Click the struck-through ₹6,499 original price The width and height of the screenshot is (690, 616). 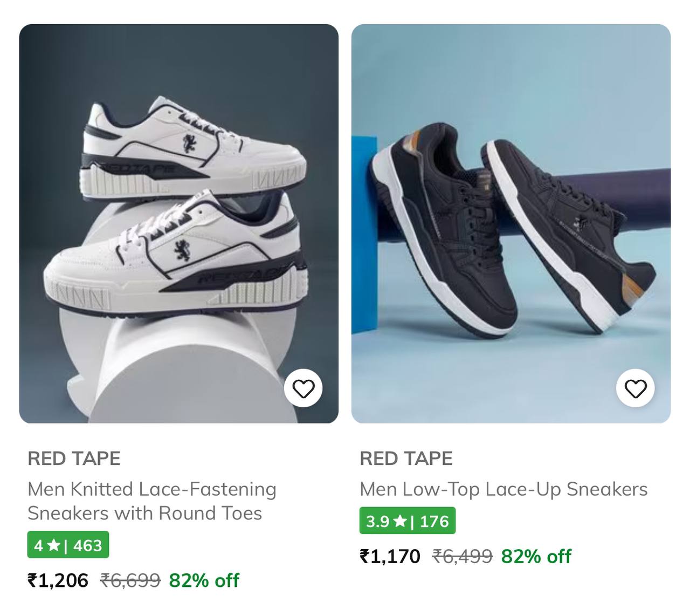(463, 556)
